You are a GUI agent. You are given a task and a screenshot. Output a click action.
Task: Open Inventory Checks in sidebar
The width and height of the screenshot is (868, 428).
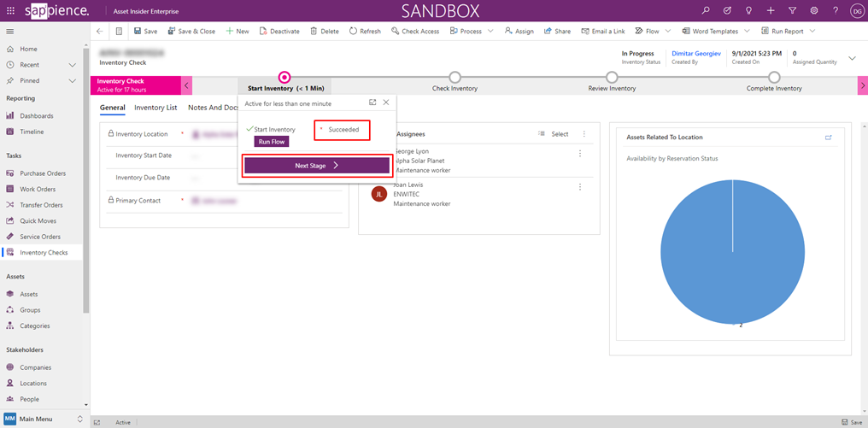(44, 252)
